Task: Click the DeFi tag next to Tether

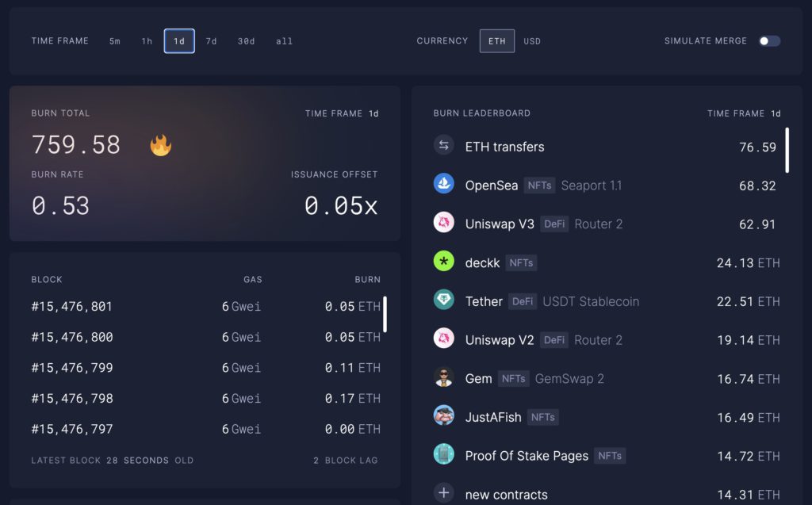Action: click(523, 301)
